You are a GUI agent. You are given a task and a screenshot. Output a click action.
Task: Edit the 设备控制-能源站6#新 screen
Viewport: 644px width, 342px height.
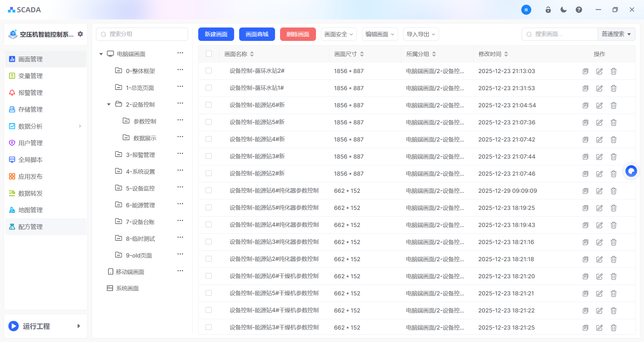(x=599, y=105)
